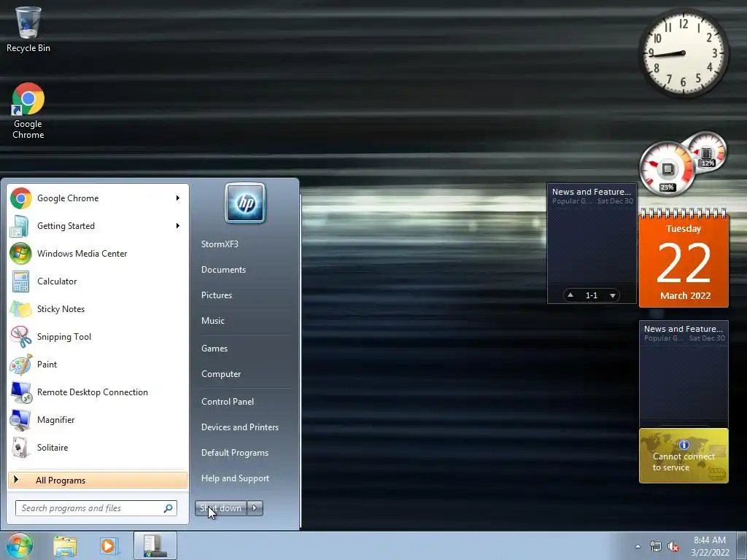
Task: Open Default Programs
Action: [235, 453]
